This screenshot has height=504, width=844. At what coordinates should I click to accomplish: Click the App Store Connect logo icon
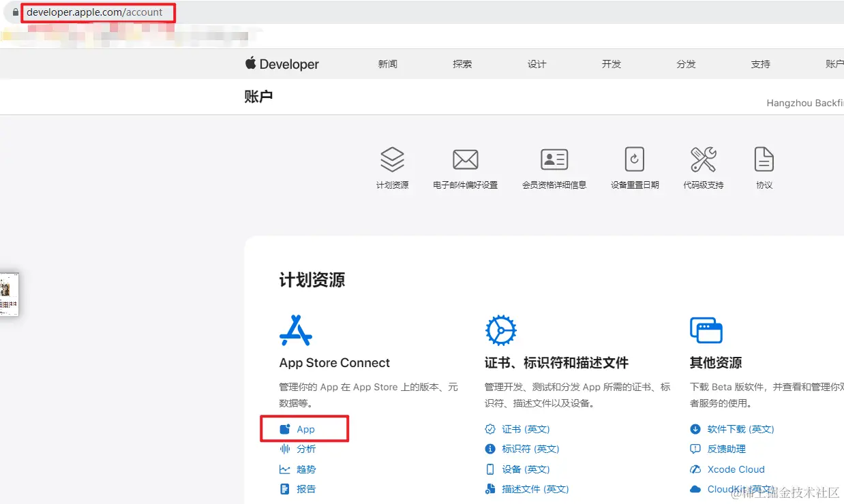click(296, 330)
